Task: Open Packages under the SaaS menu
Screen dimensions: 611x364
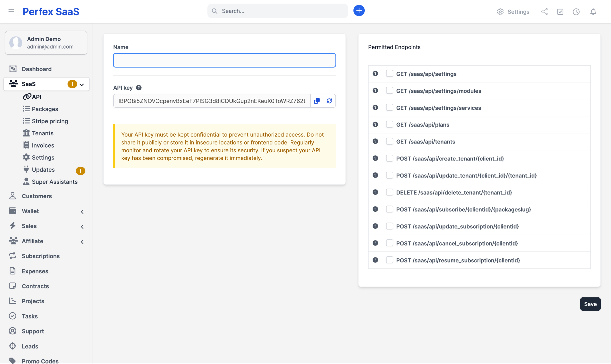Action: [45, 109]
